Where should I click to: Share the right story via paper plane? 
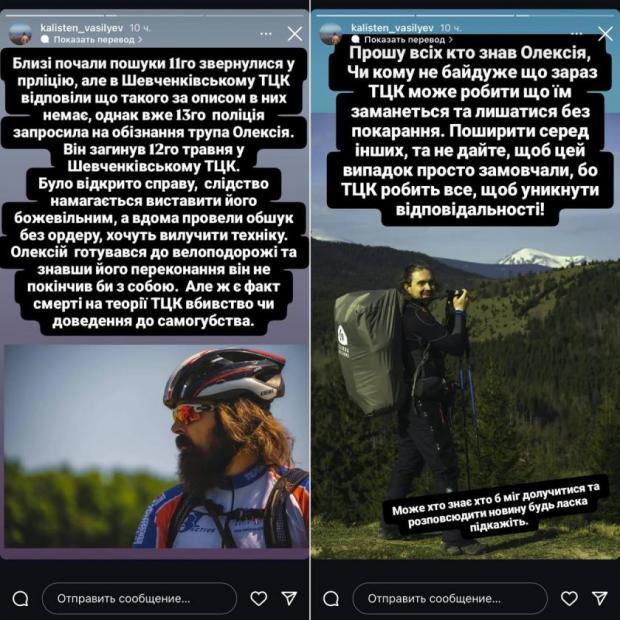(x=600, y=598)
